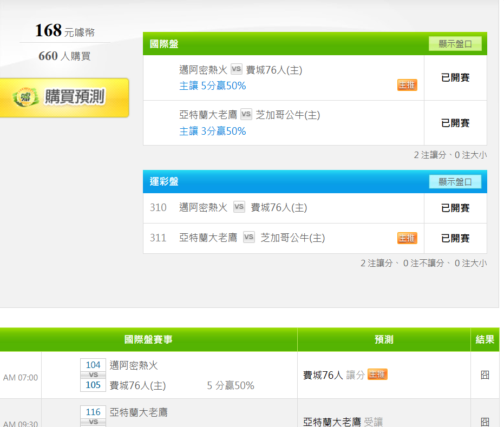Click VS icon between Hawks and Bulls in 國際盤
This screenshot has width=504, height=427.
[x=246, y=114]
